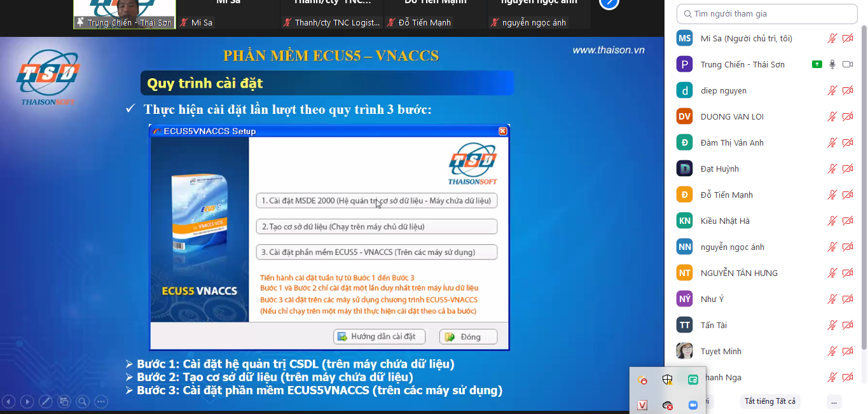
Task: Click the '1. Cài đặt MSDE 2000' setup button
Action: click(376, 201)
